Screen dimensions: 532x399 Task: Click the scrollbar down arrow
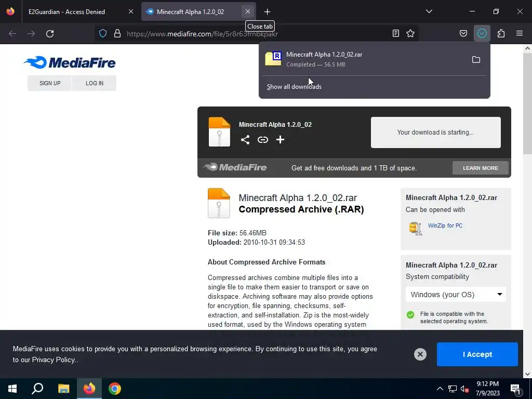(x=527, y=374)
